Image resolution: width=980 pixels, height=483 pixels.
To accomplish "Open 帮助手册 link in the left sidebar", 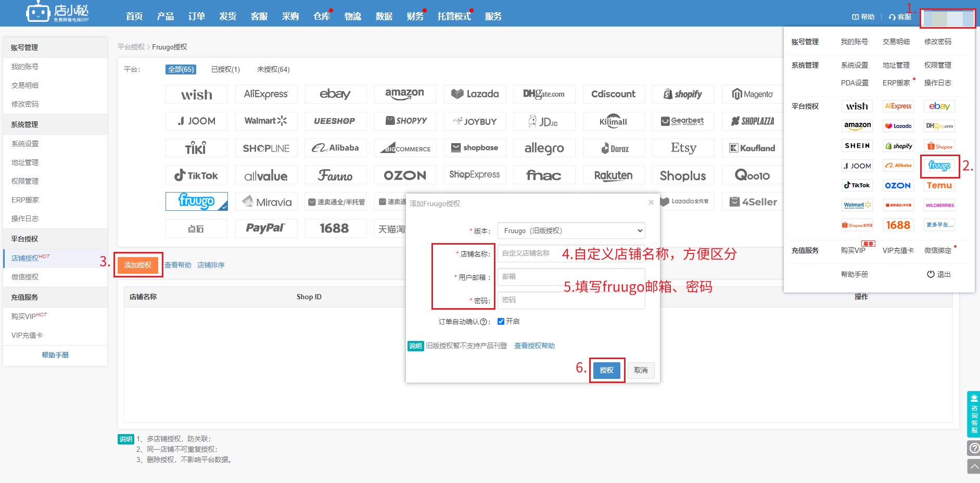I will [x=55, y=355].
